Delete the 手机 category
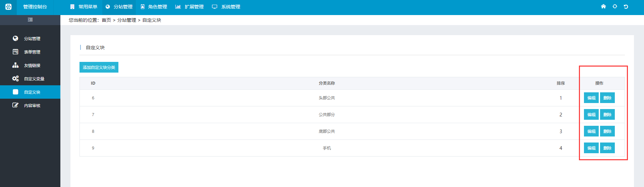The width and height of the screenshot is (644, 187). click(x=607, y=148)
